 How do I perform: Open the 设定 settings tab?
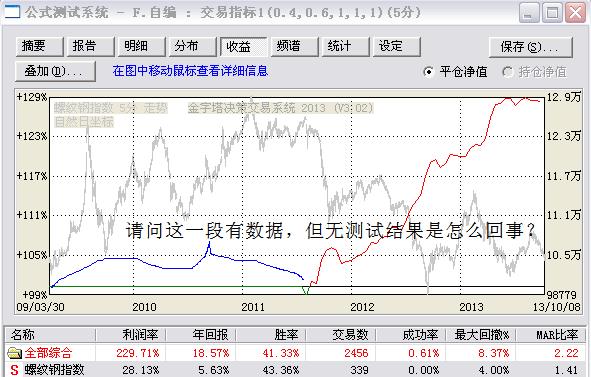pos(397,46)
